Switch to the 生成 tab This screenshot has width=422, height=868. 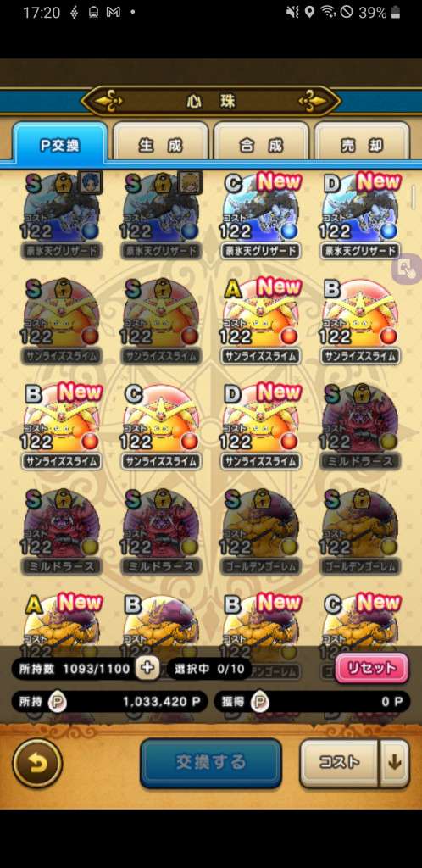(160, 145)
